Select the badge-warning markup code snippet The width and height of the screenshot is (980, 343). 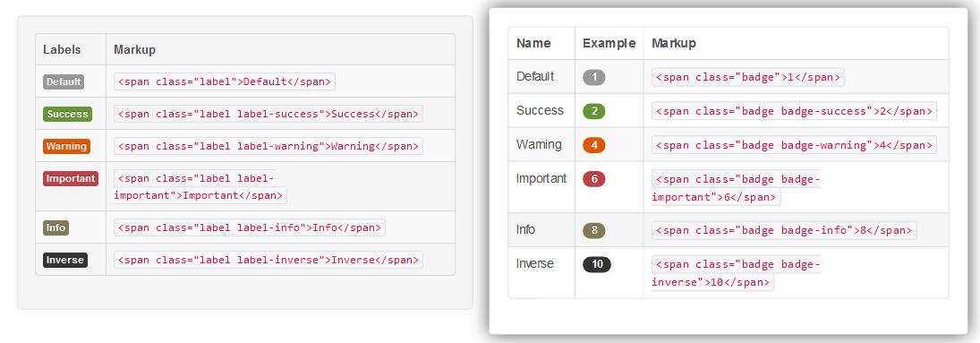(794, 144)
